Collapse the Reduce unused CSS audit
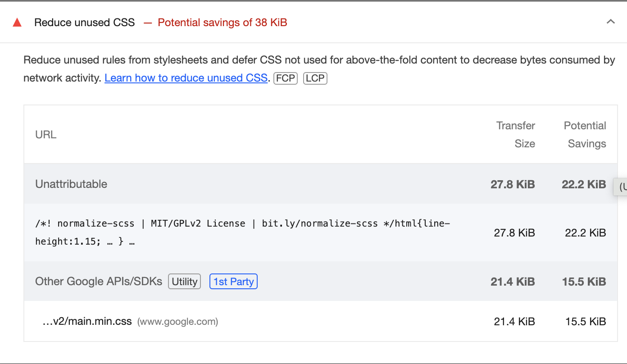Viewport: 627px width, 364px height. 610,22
